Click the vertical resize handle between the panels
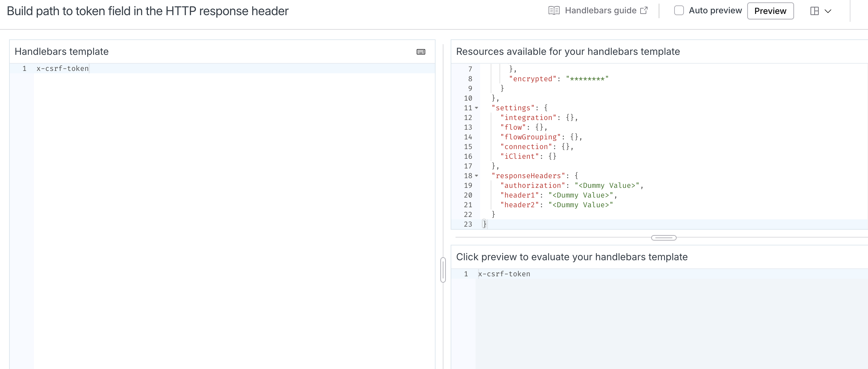Image resolution: width=868 pixels, height=369 pixels. point(443,270)
